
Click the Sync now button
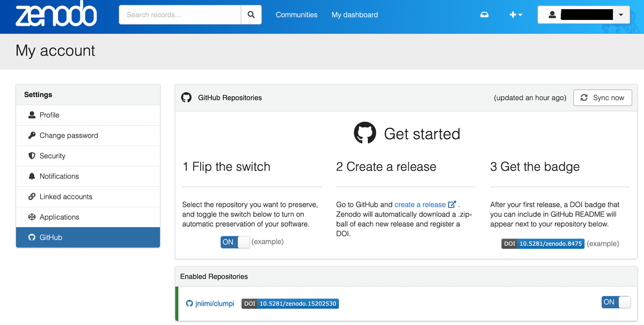click(603, 98)
